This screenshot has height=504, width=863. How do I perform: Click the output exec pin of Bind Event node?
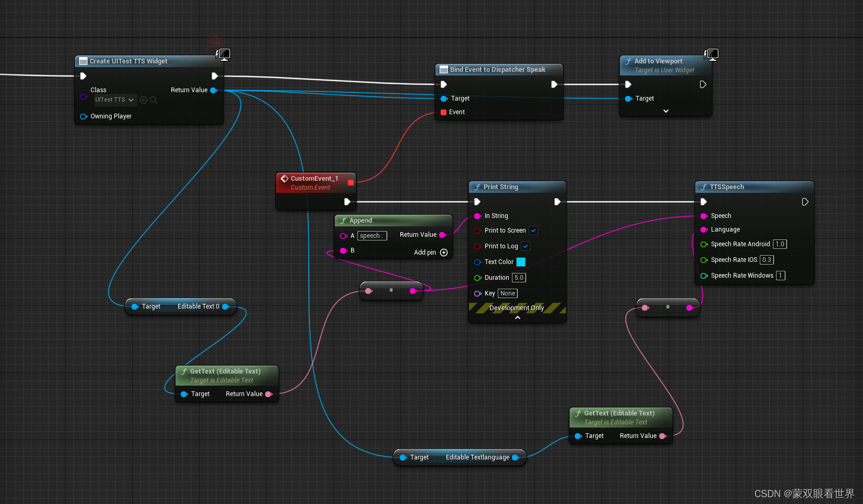click(554, 84)
